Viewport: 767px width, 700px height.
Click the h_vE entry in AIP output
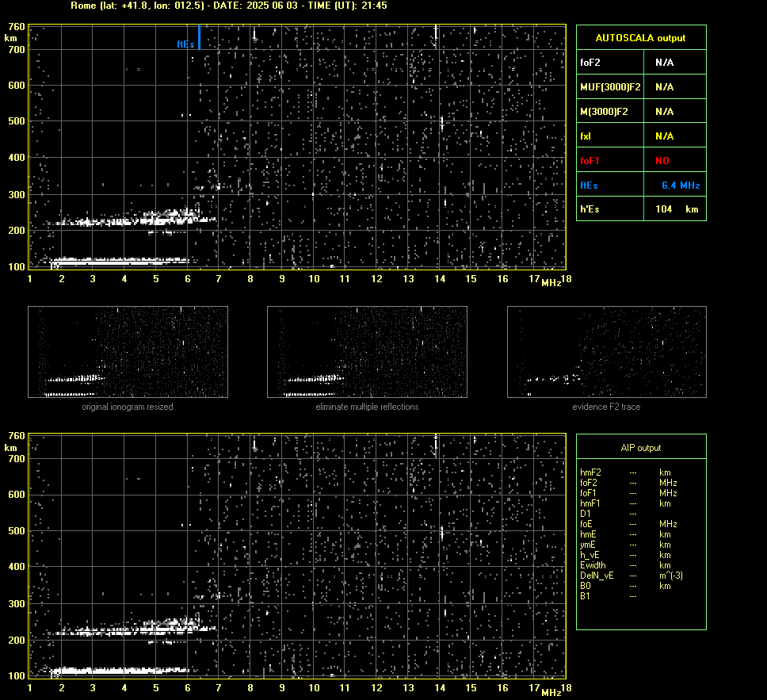pos(625,555)
